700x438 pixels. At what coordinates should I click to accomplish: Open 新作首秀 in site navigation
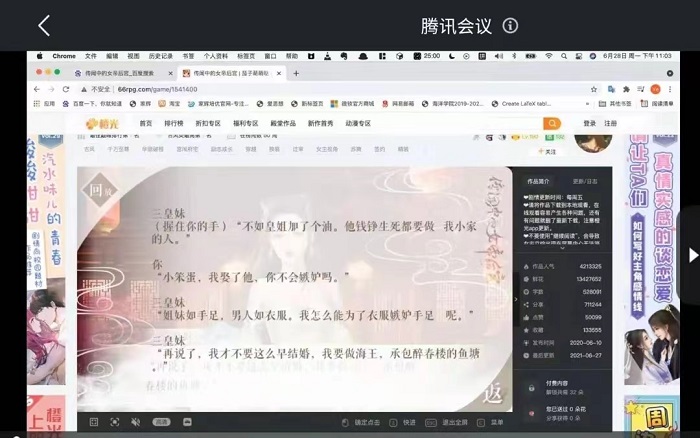(x=321, y=124)
